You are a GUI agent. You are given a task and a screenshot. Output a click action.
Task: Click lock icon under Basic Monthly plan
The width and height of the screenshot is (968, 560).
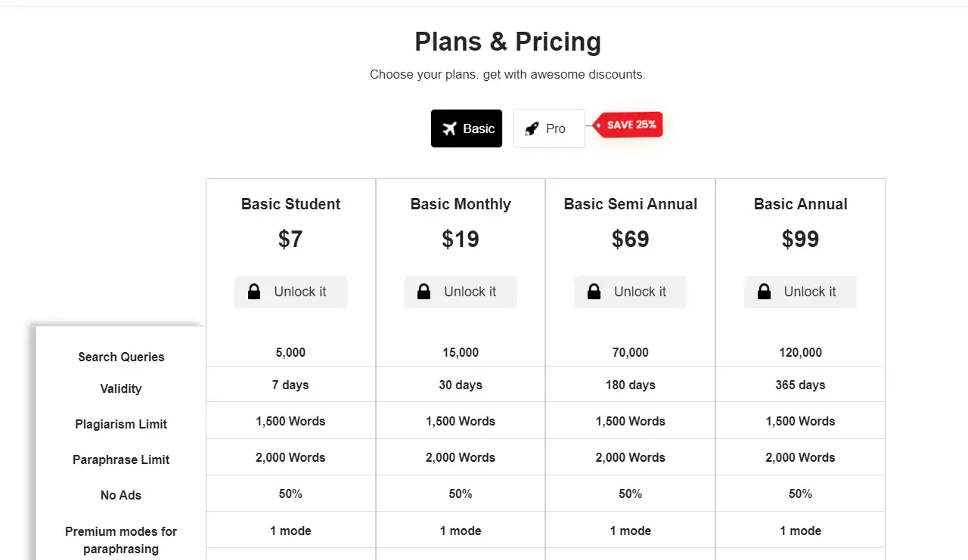(x=424, y=292)
